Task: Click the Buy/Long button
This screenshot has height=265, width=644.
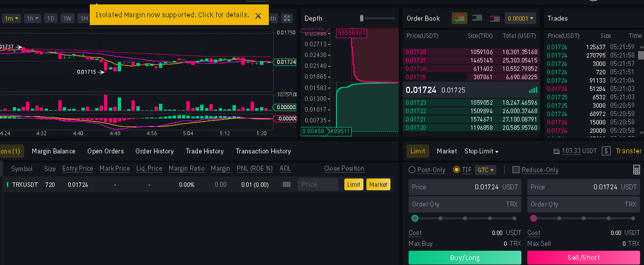Action: (465, 258)
